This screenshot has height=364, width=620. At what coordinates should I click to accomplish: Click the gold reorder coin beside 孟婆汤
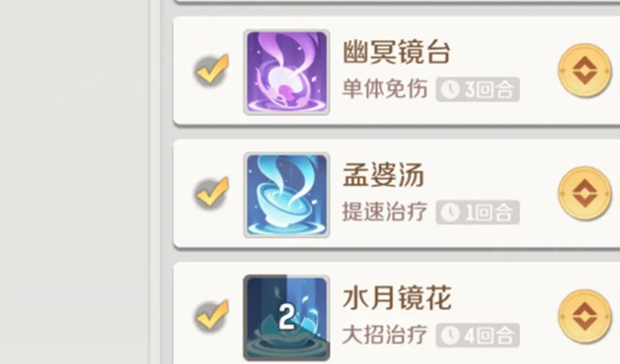pyautogui.click(x=584, y=193)
